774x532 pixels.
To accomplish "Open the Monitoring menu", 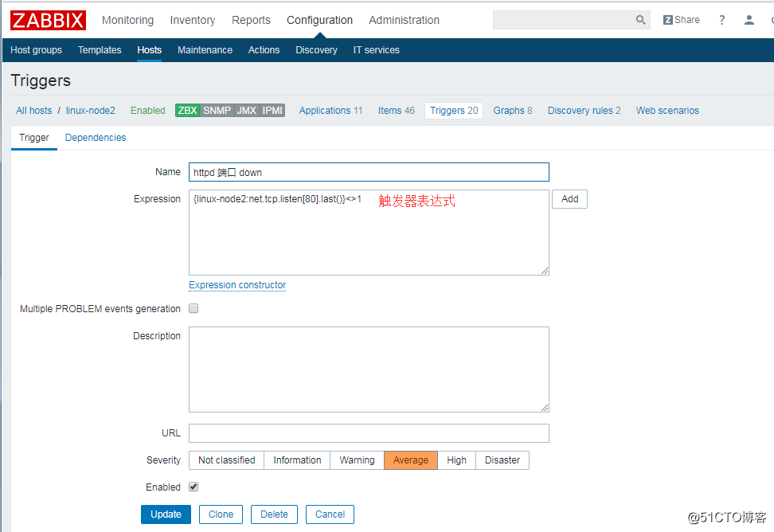I will pos(128,20).
